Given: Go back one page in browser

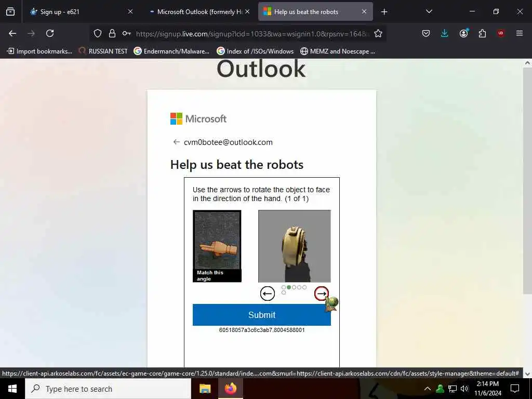Looking at the screenshot, I should point(12,33).
